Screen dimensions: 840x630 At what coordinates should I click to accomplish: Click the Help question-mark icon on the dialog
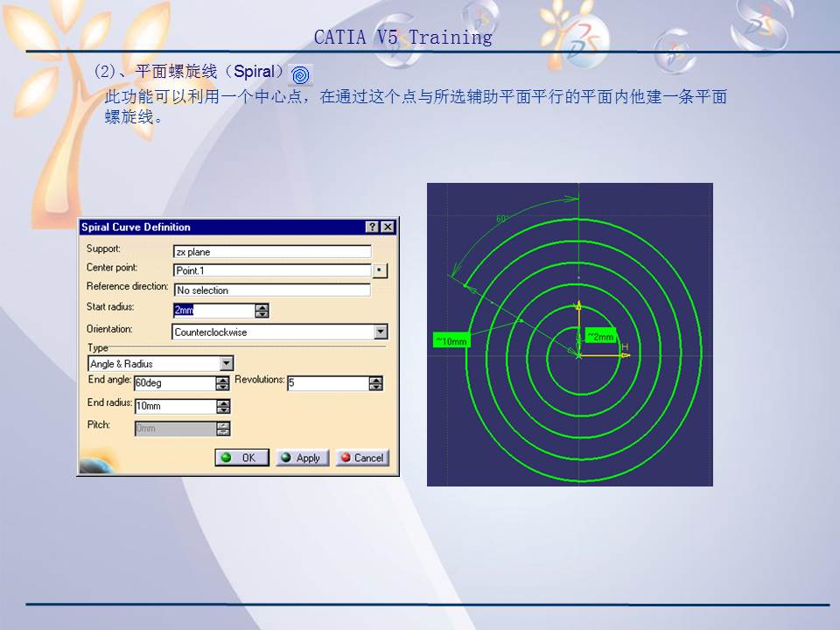[374, 227]
